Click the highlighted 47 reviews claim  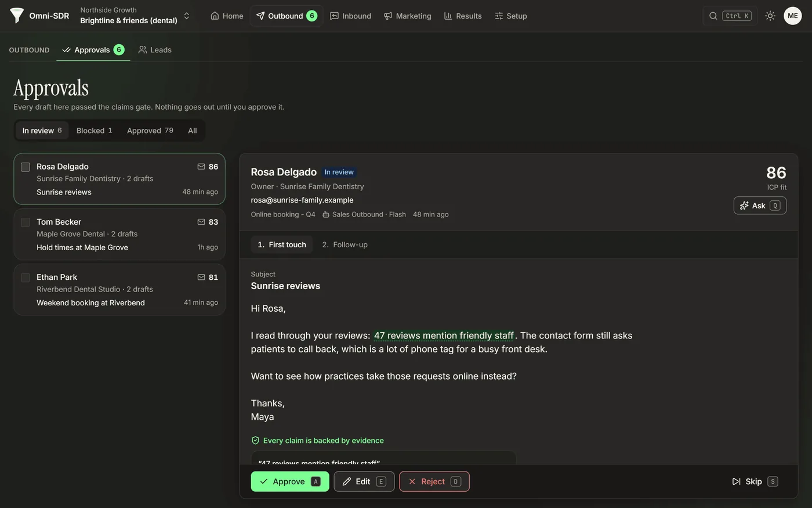point(444,336)
